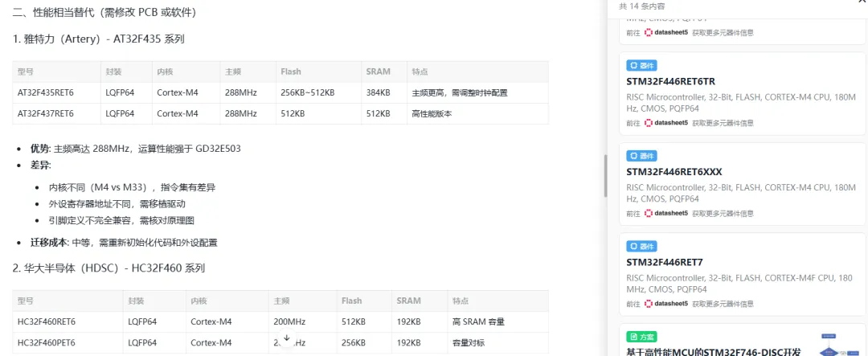
Task: Click bullet 引脚定义不完全兼容，需核对原理图
Action: click(x=121, y=220)
